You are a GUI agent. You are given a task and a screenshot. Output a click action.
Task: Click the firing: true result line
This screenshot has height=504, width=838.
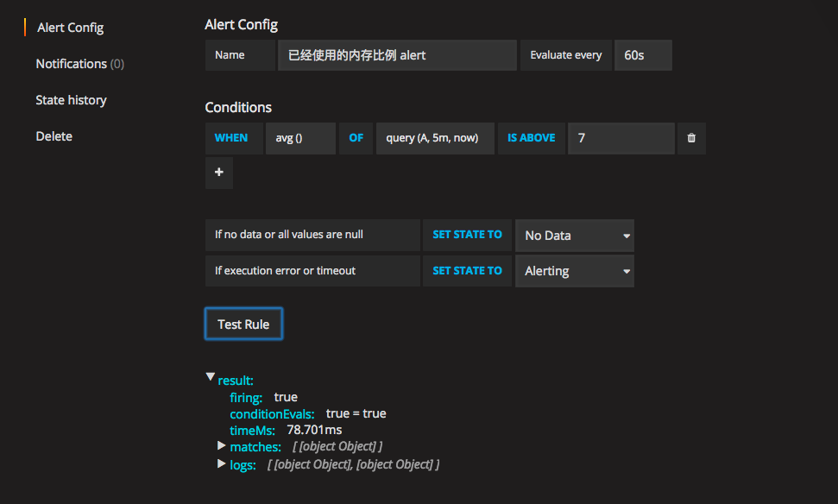coord(263,398)
